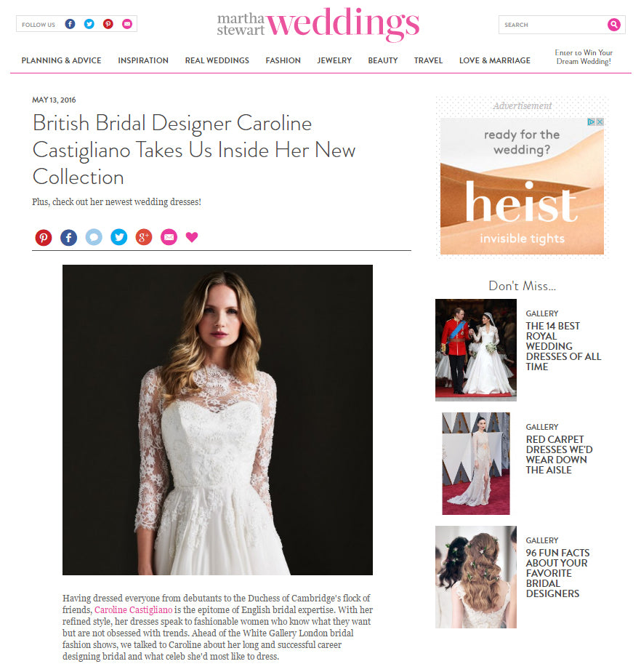Open Pinterest profile in Follow Us bar
This screenshot has width=641, height=672.
[108, 24]
